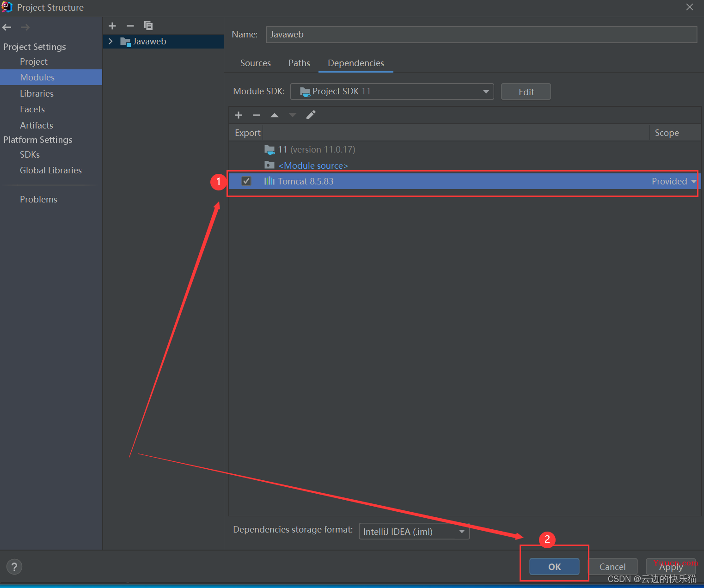The width and height of the screenshot is (704, 588).
Task: Select the Tomcat 8.5.83 dependency row
Action: click(x=465, y=181)
